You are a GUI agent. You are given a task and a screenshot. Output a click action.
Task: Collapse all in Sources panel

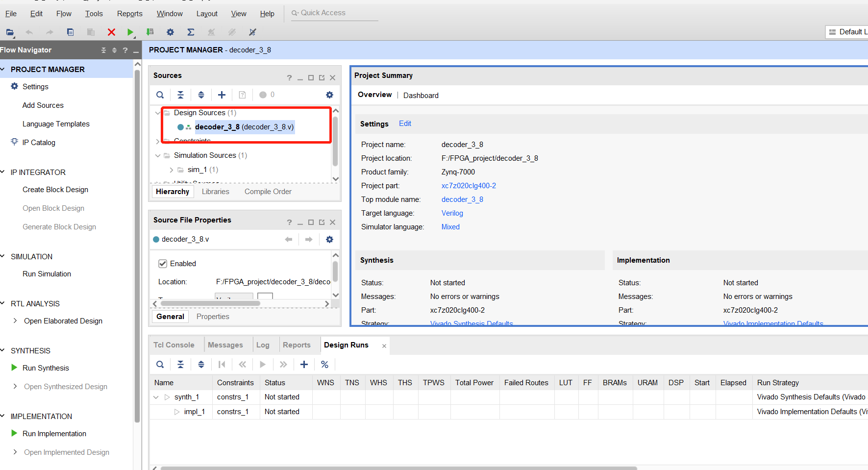(180, 95)
